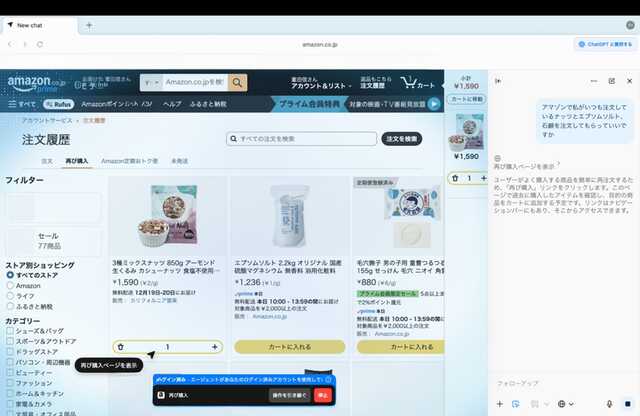Viewport: 640px width, 416px height.
Task: Select the Amazon store radio button
Action: point(10,285)
